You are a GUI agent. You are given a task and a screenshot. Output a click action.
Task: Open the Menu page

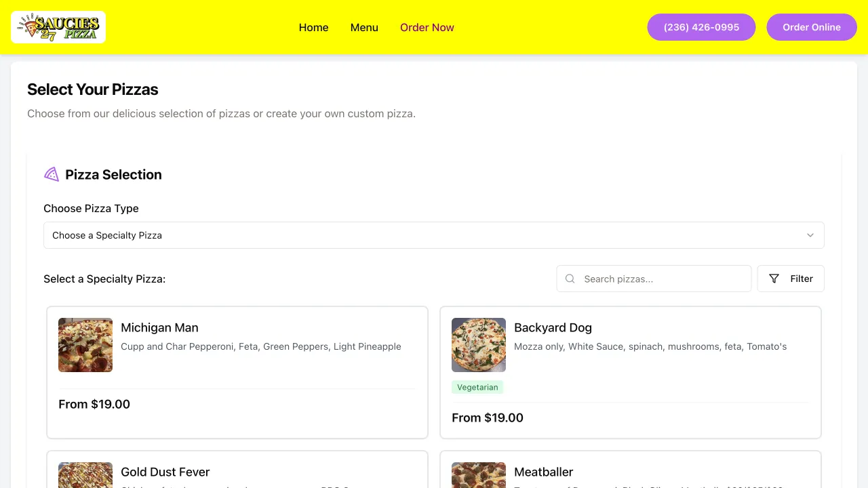364,27
